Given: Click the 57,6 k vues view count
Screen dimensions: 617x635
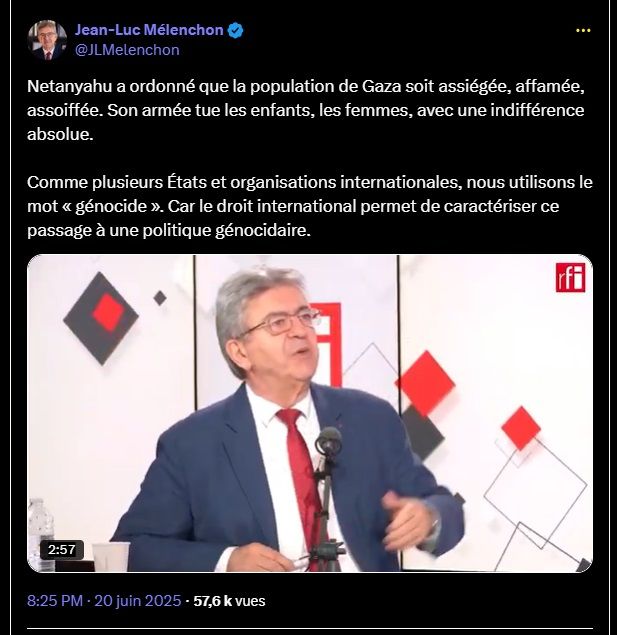Looking at the screenshot, I should (x=229, y=601).
